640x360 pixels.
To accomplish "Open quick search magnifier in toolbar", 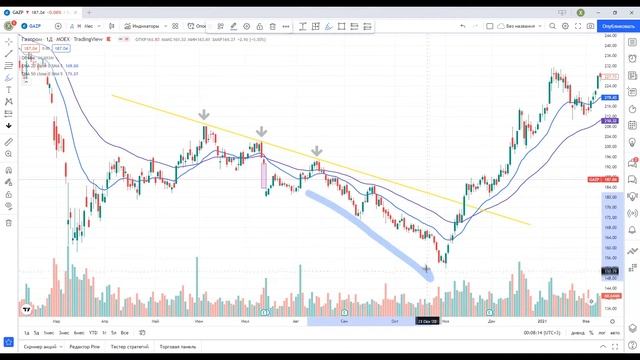I will [x=552, y=26].
